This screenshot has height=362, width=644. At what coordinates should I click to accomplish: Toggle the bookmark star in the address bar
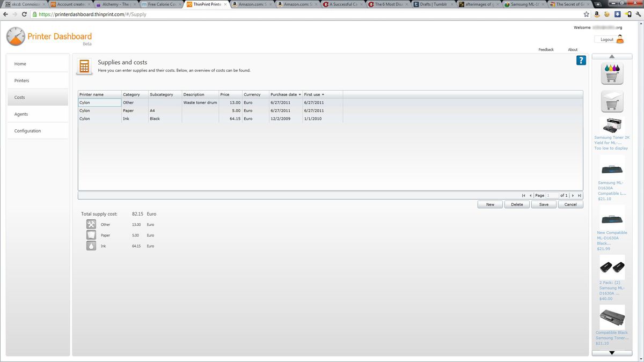tap(586, 14)
